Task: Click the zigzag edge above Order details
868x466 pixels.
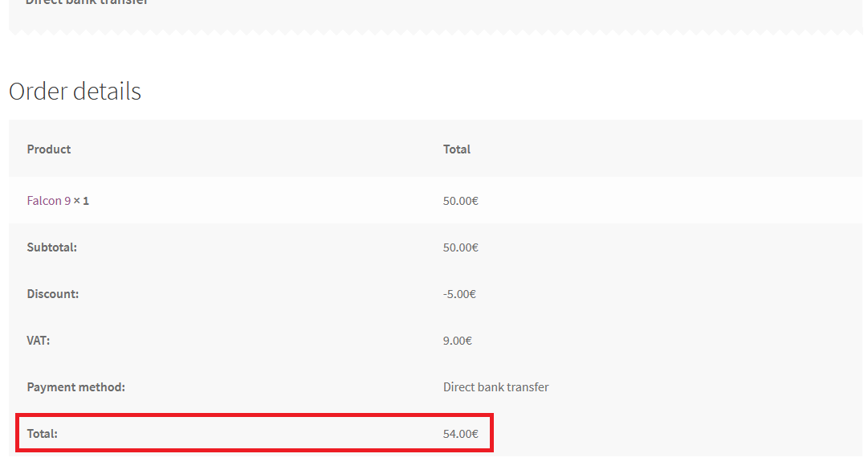Action: click(x=434, y=31)
